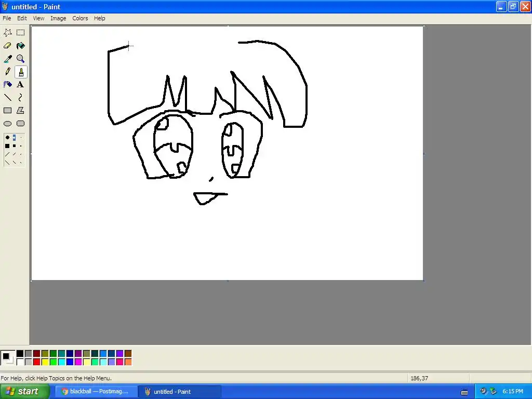Image resolution: width=532 pixels, height=399 pixels.
Task: Click the hot pink color swatch
Action: (120, 362)
